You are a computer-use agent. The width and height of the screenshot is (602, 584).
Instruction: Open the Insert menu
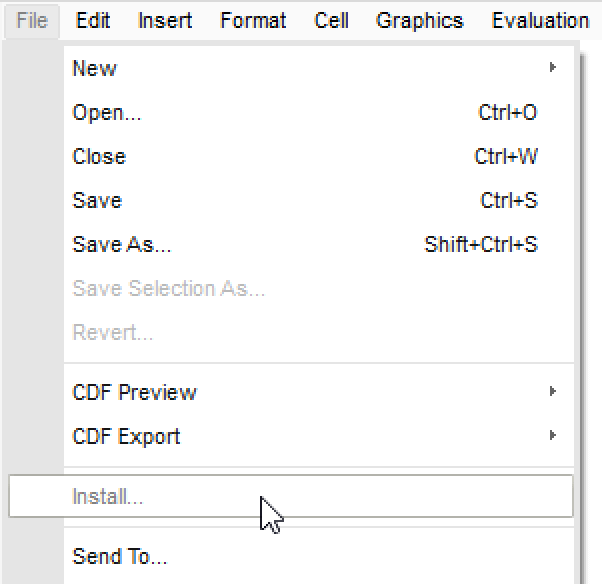[x=166, y=20]
